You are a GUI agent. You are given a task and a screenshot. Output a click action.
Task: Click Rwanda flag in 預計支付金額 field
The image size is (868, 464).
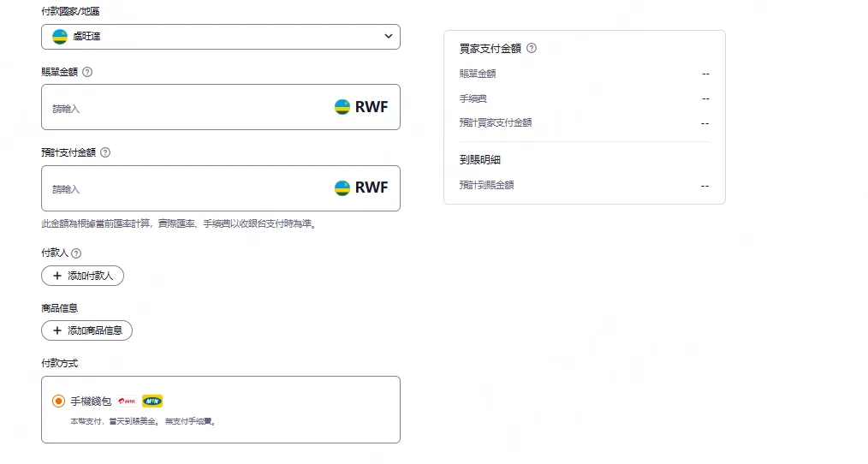[x=342, y=187]
